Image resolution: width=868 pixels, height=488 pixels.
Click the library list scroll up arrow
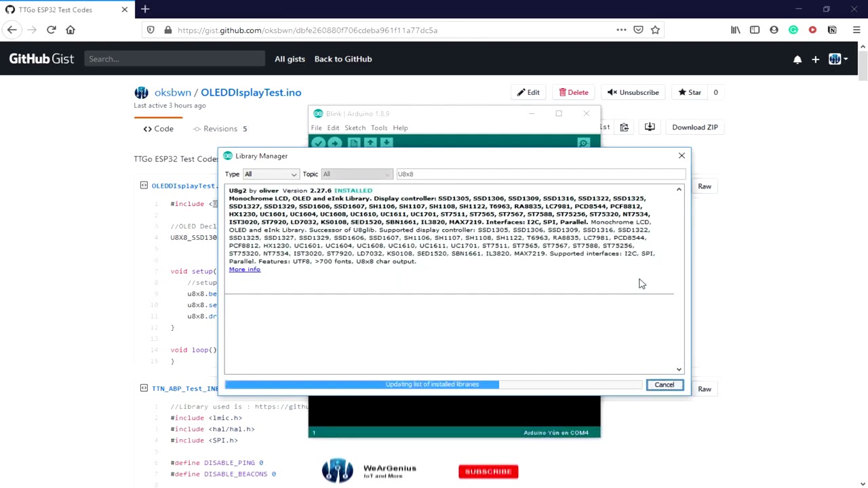679,190
